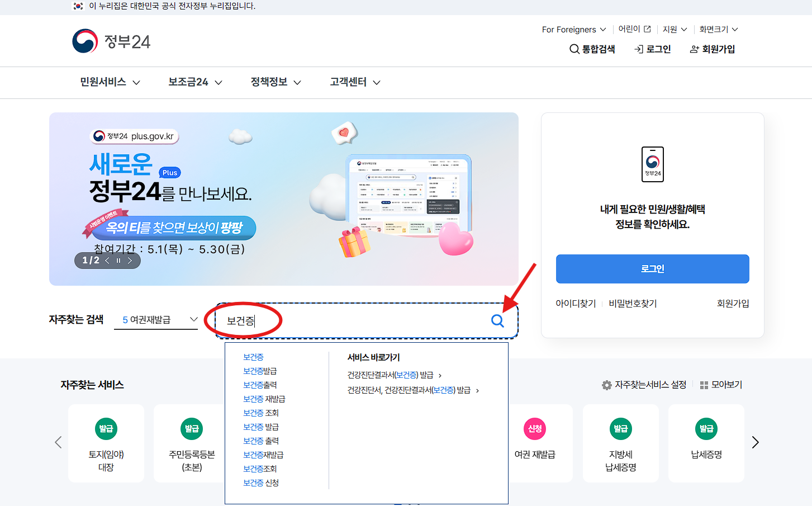Open the 고객센터 menu
The width and height of the screenshot is (812, 506).
click(x=355, y=82)
